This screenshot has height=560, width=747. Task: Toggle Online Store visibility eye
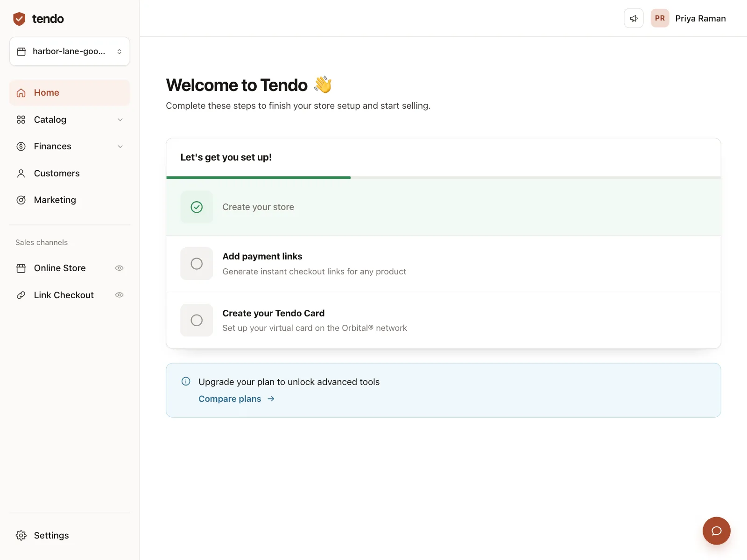coord(120,268)
